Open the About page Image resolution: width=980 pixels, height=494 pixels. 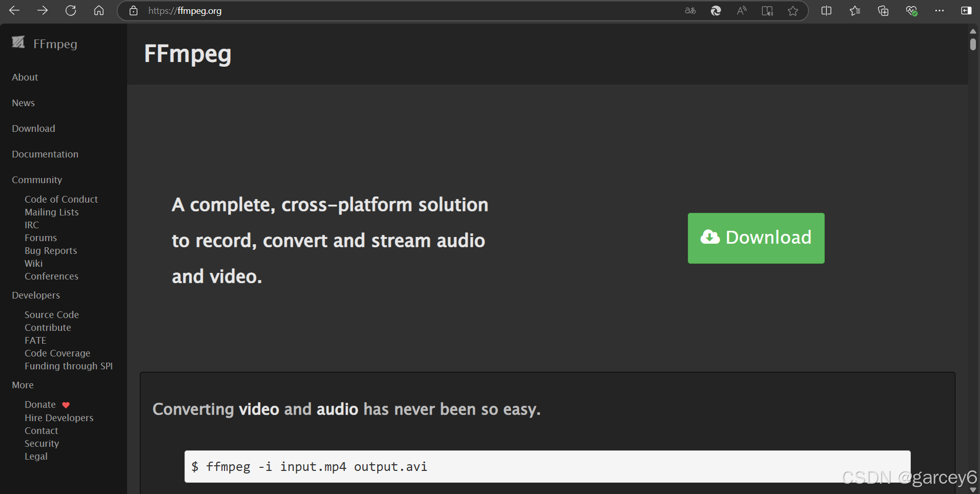coord(25,77)
